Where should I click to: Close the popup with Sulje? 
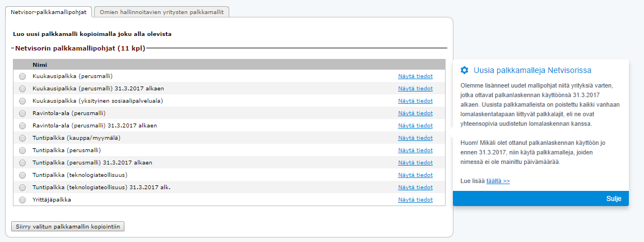point(614,199)
